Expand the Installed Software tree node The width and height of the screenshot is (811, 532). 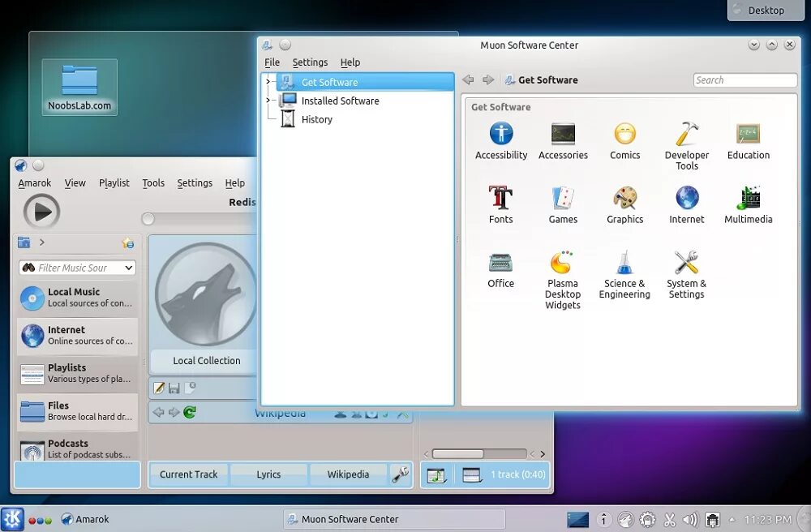268,101
